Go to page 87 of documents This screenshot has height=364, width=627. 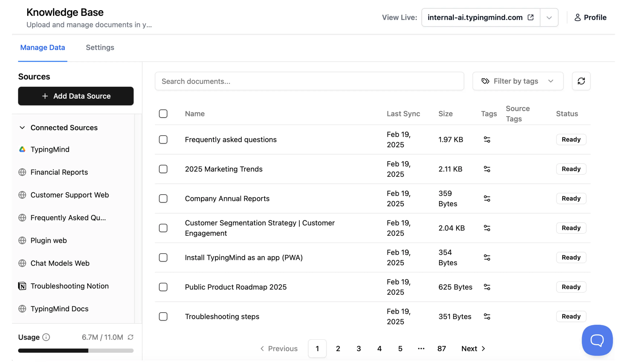[x=442, y=348]
